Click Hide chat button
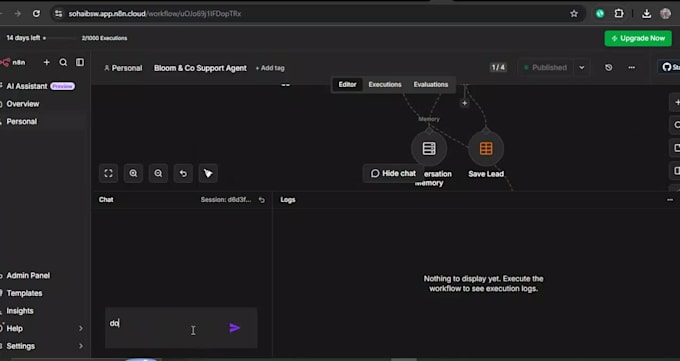Screen dimensions: 680x361 393,174
